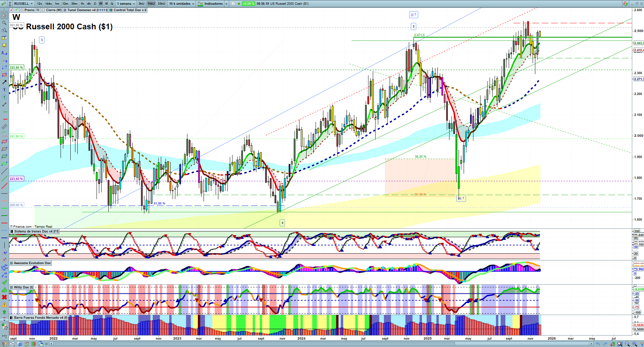
Task: Select the D daily timeframe
Action: (x=95, y=4)
